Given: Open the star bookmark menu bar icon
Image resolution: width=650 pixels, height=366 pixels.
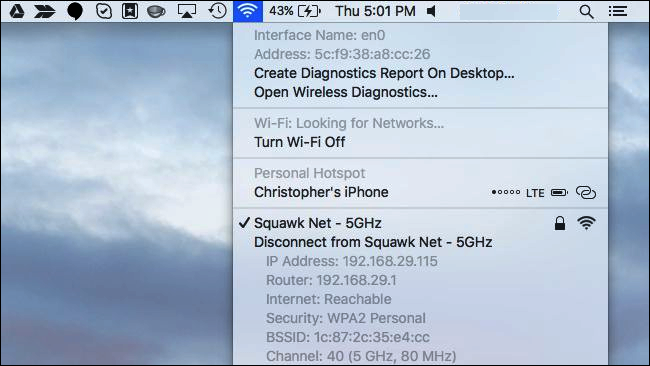Looking at the screenshot, I should coord(130,11).
